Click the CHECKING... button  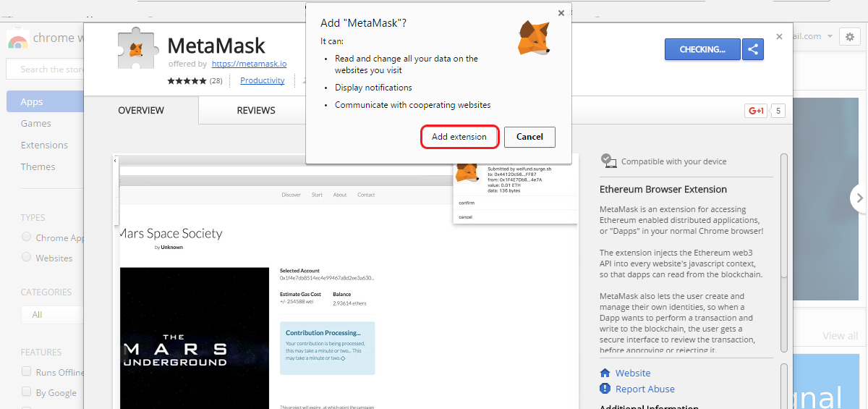pos(702,49)
